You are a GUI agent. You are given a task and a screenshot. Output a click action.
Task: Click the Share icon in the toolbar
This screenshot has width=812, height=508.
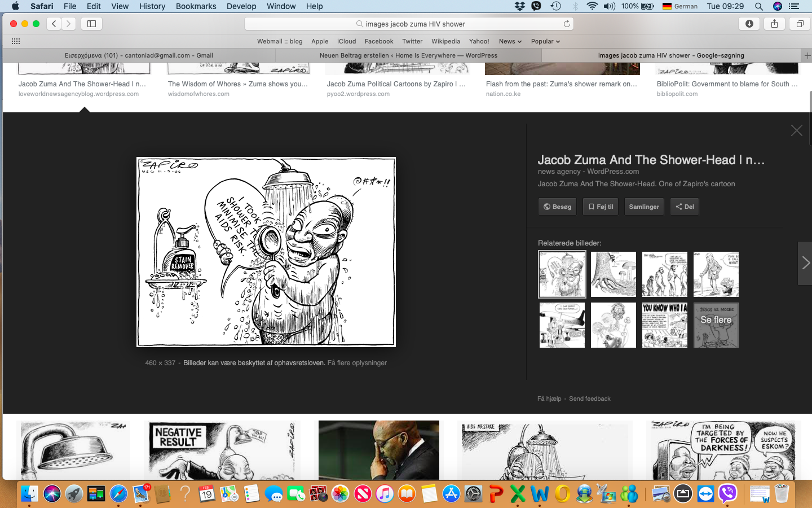coord(774,24)
